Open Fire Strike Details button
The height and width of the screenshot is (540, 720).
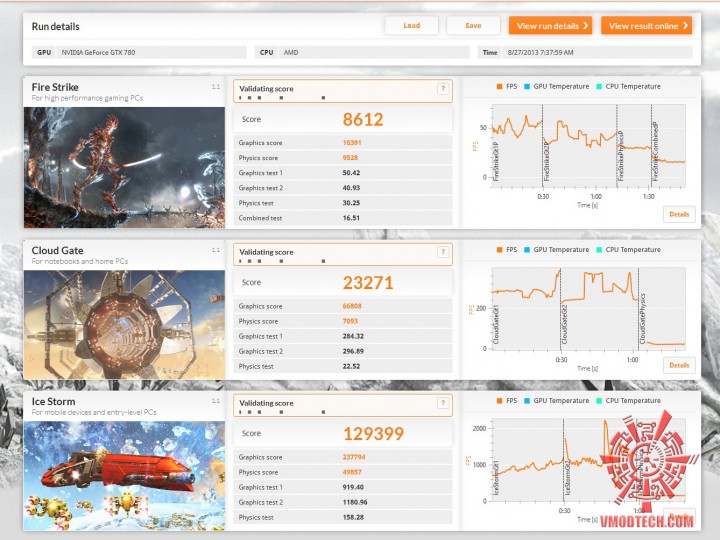pos(679,214)
